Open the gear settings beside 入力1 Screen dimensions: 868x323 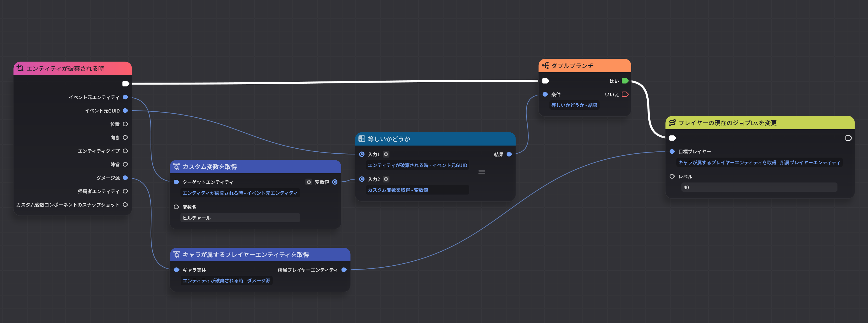point(386,154)
